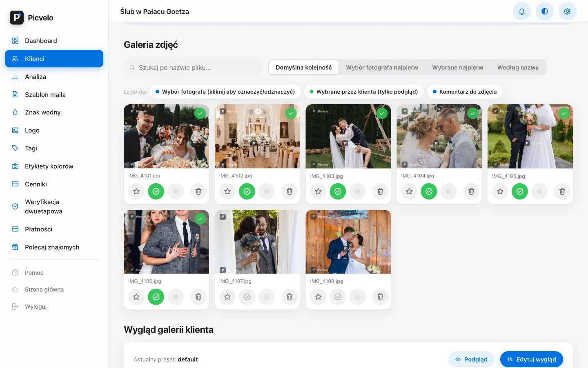The width and height of the screenshot is (588, 368).
Task: Delete IMG_4107.jpg with trash icon
Action: (290, 297)
